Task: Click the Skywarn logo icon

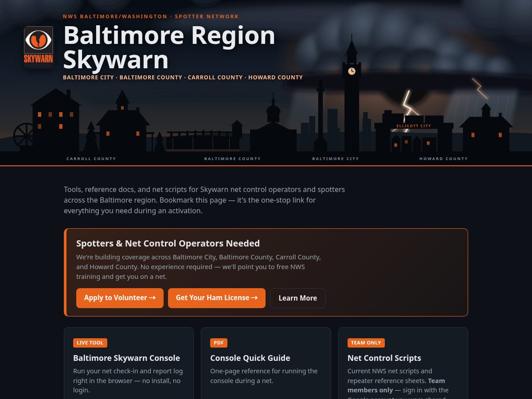Action: pos(39,47)
